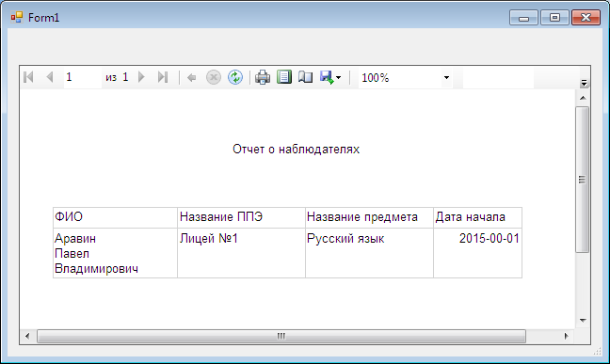
Task: Click the horizontal scrollbar thumb
Action: pyautogui.click(x=281, y=336)
